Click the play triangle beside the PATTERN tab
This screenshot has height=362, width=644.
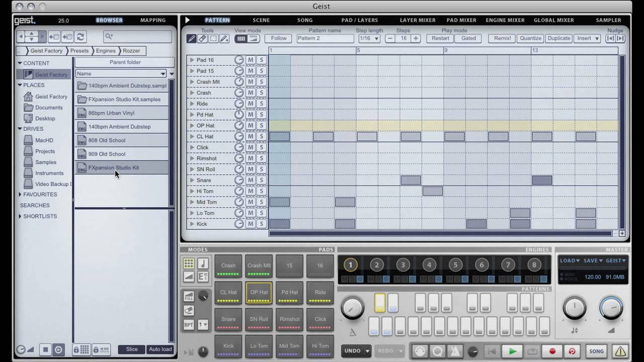click(187, 20)
